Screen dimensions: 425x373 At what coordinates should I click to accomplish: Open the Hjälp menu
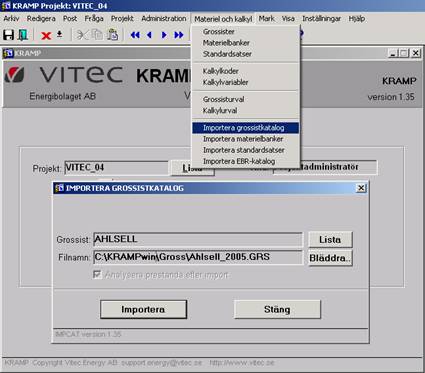[x=357, y=19]
